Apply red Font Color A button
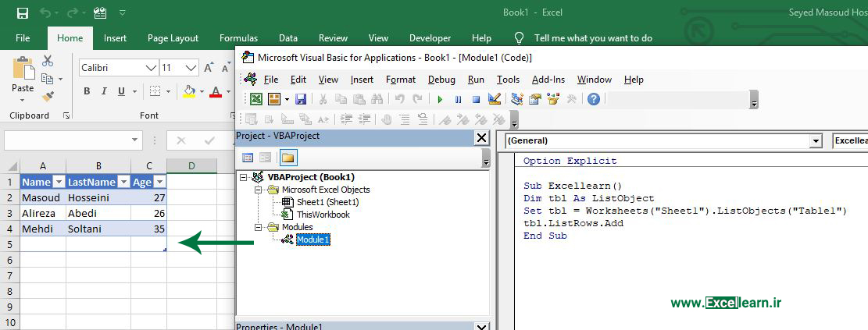Screen dimensions: 868x330 pos(216,92)
